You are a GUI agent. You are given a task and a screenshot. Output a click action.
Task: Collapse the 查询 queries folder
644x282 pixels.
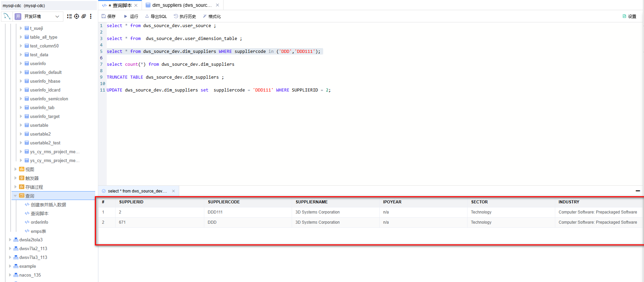pyautogui.click(x=16, y=196)
